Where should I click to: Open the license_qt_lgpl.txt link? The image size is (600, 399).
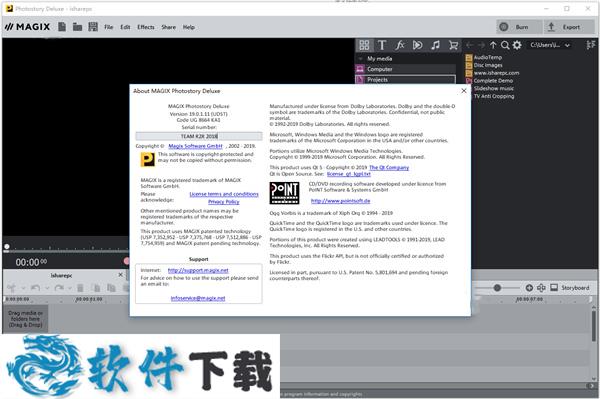pos(349,174)
